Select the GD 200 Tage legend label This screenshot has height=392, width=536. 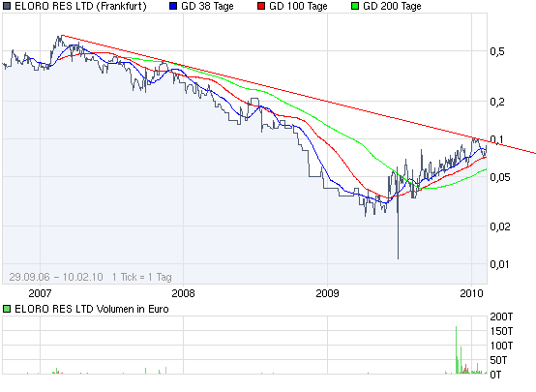click(392, 6)
